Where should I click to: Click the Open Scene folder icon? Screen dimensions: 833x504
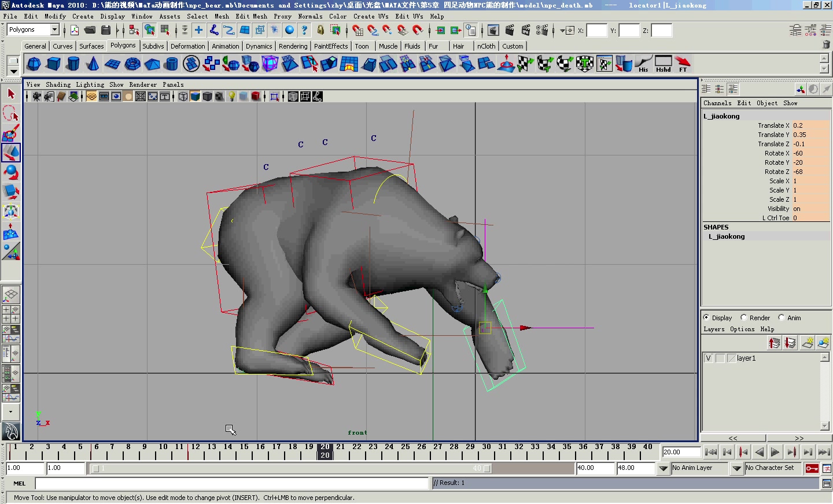coord(90,30)
